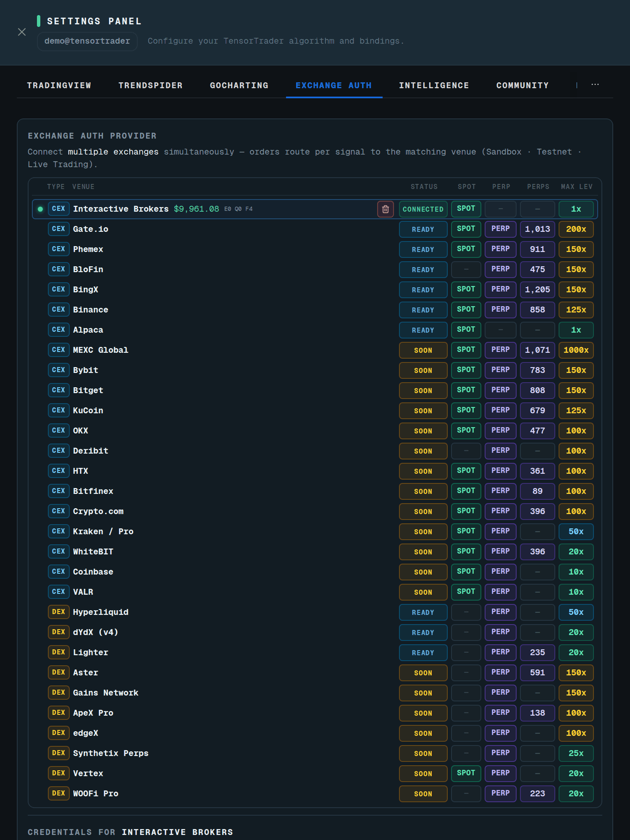Image resolution: width=630 pixels, height=840 pixels.
Task: Select the Bybit venue
Action: pyautogui.click(x=315, y=370)
